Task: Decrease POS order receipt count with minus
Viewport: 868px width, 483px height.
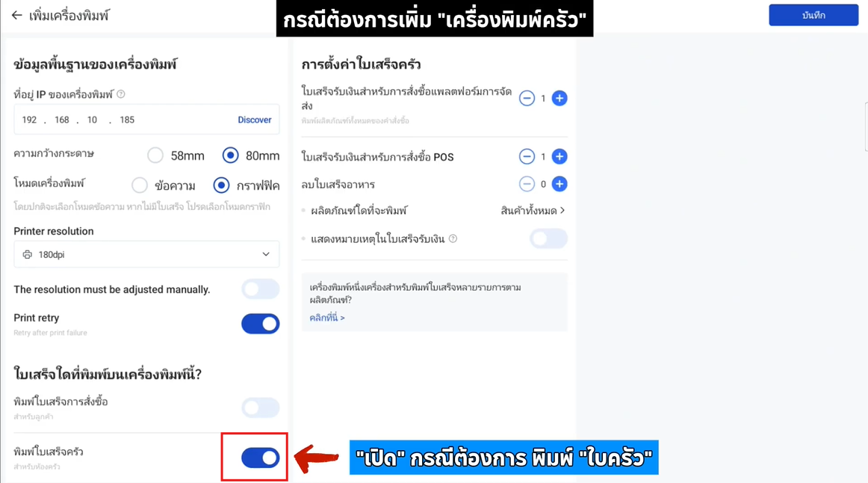Action: 527,157
